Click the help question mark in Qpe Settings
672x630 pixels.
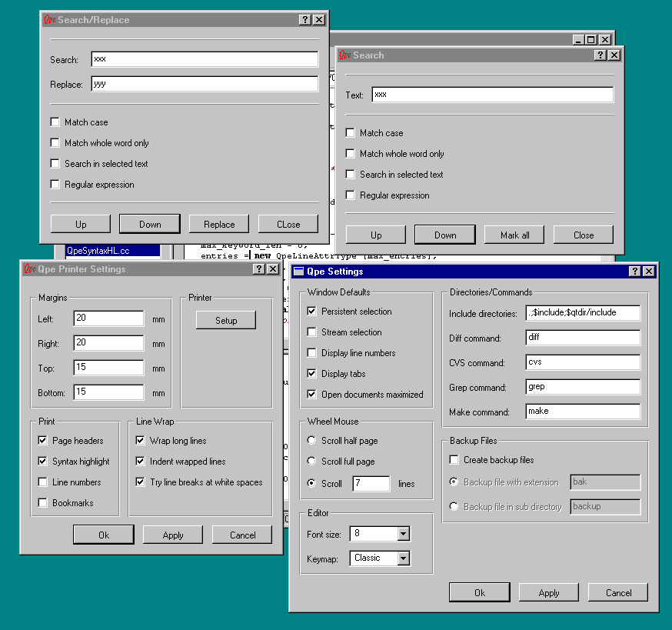click(634, 272)
